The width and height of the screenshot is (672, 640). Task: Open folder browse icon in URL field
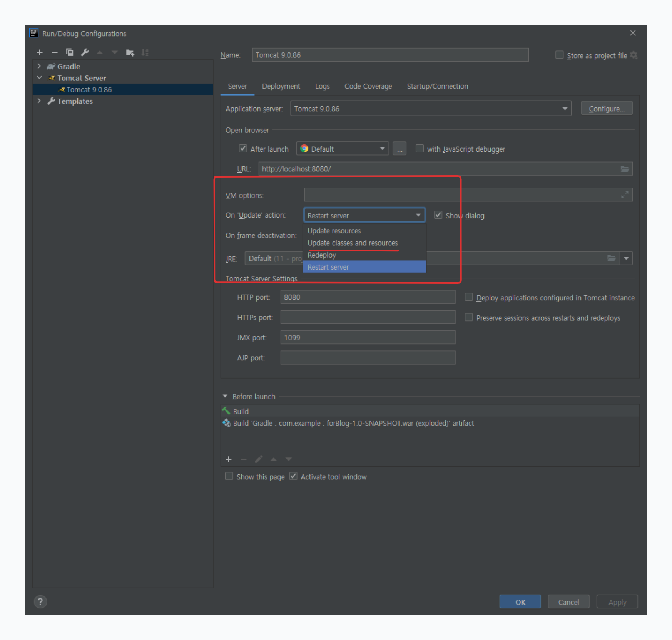[x=625, y=169]
